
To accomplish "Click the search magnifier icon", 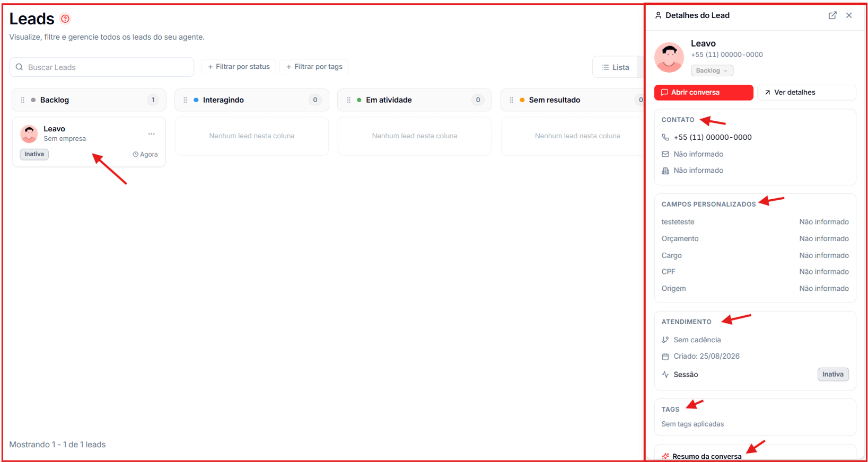I will (x=19, y=67).
